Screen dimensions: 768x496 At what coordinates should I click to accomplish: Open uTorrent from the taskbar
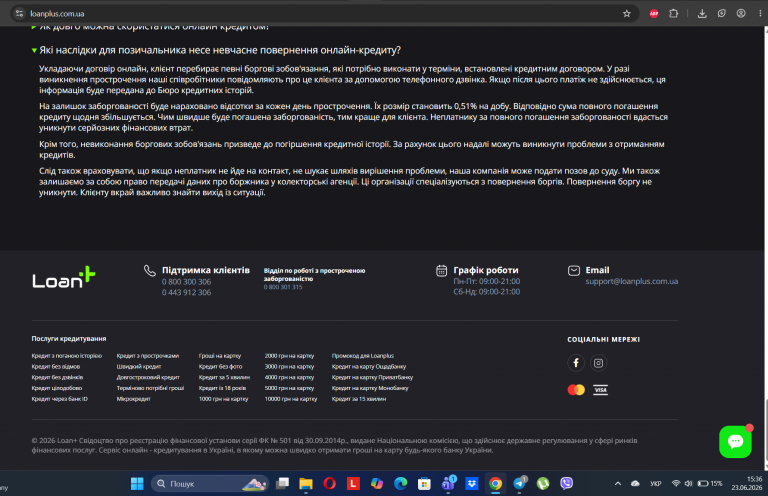(x=543, y=484)
